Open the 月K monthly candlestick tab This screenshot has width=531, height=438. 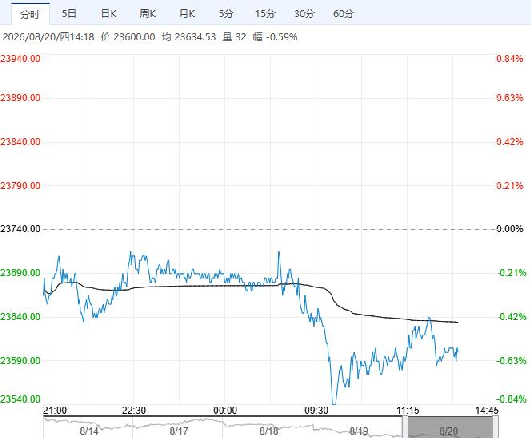pyautogui.click(x=187, y=14)
